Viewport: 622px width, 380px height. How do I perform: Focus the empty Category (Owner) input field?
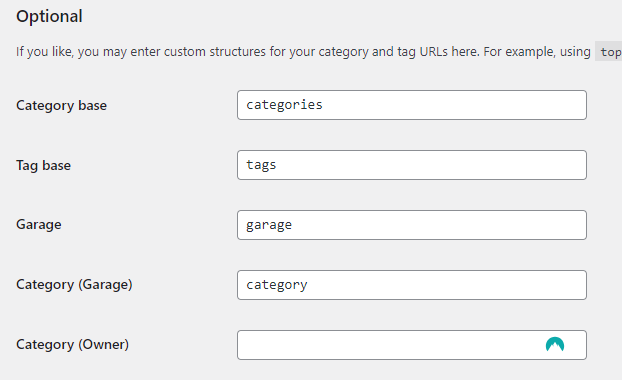pos(412,345)
